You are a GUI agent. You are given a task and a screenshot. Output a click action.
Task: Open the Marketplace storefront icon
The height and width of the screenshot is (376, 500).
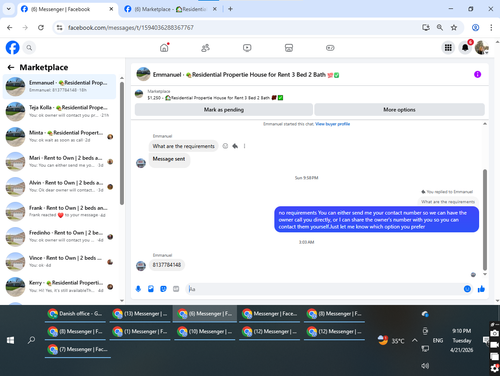289,48
